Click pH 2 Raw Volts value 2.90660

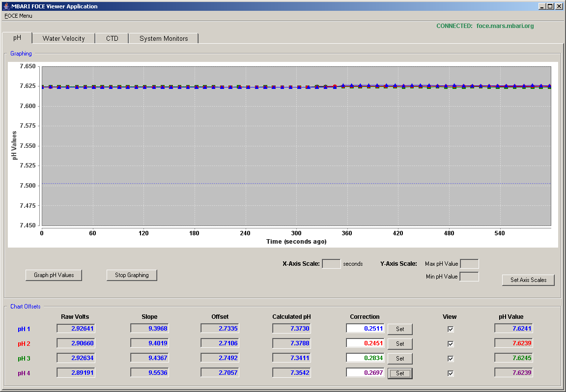coord(76,343)
